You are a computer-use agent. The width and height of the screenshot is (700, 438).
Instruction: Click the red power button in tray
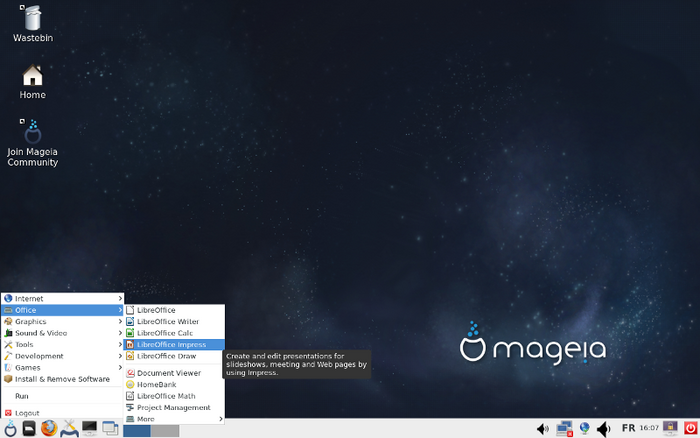(x=691, y=429)
